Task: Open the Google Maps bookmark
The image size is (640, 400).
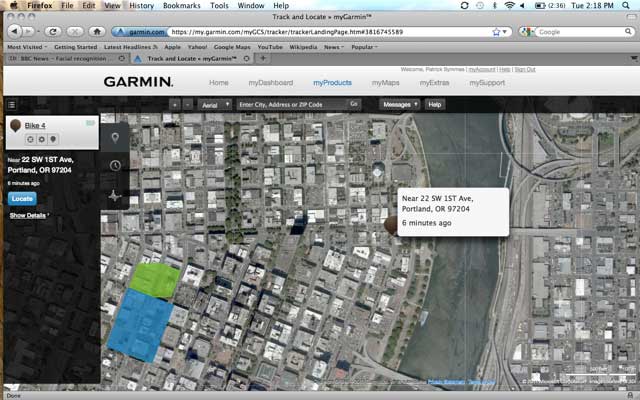Action: (x=232, y=47)
